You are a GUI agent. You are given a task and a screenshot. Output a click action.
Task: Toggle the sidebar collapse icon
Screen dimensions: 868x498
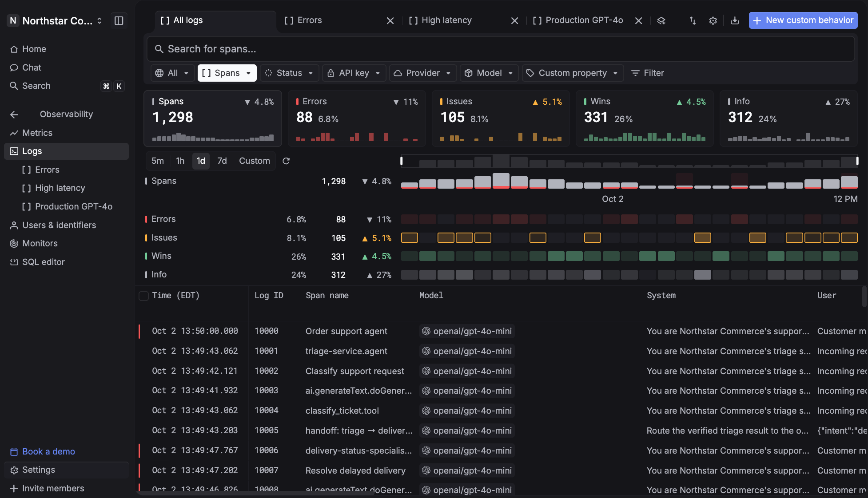[119, 20]
